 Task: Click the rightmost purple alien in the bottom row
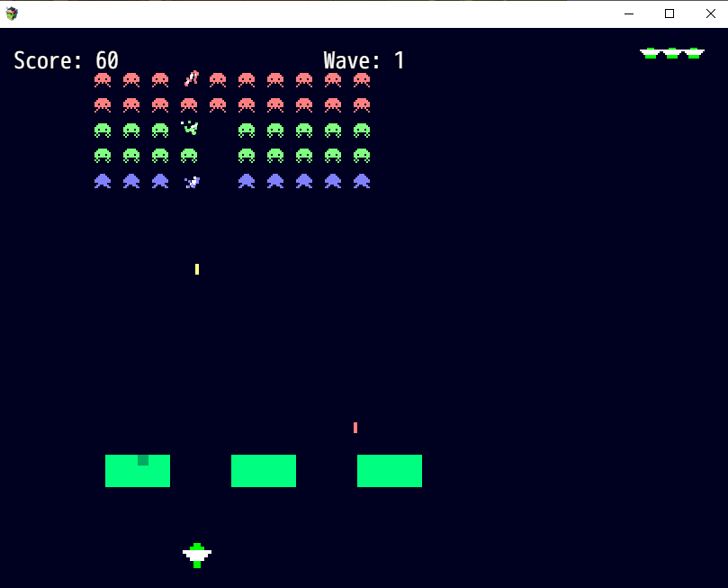362,181
